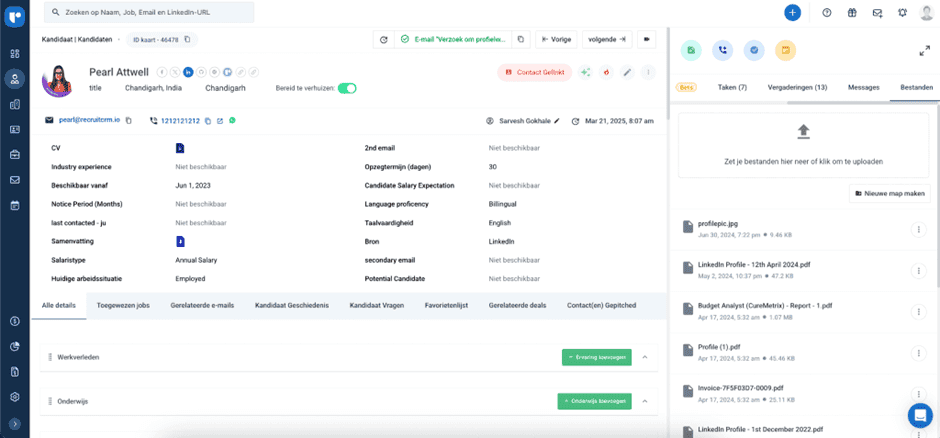This screenshot has height=438, width=940.
Task: Expand the right panel to full screen
Action: pos(924,52)
